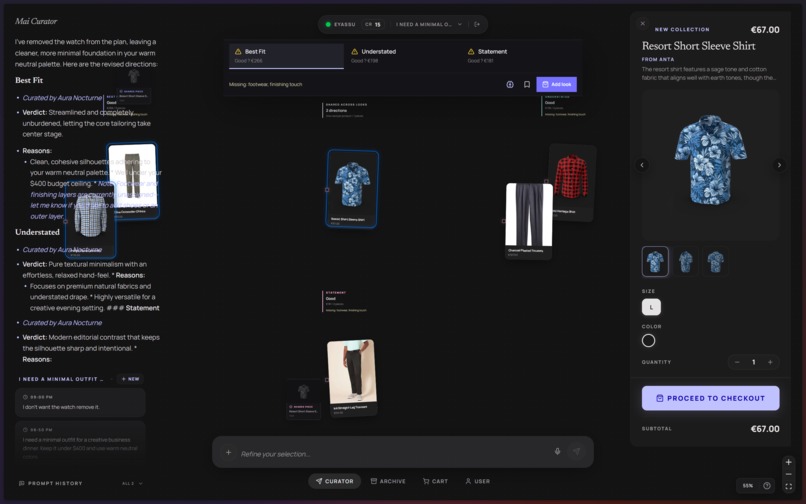Image resolution: width=806 pixels, height=504 pixels.
Task: Select the blue floral shirt card on canvas
Action: pos(352,188)
